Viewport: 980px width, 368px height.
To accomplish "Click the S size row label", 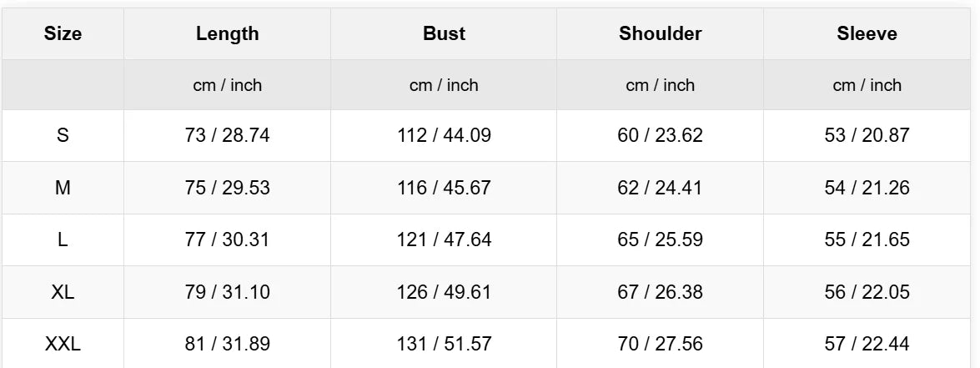I will [63, 135].
